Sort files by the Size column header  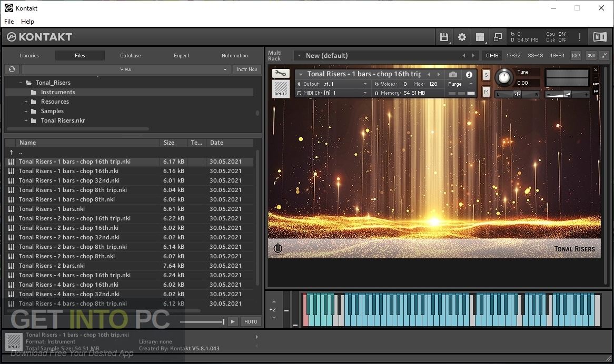(x=173, y=143)
